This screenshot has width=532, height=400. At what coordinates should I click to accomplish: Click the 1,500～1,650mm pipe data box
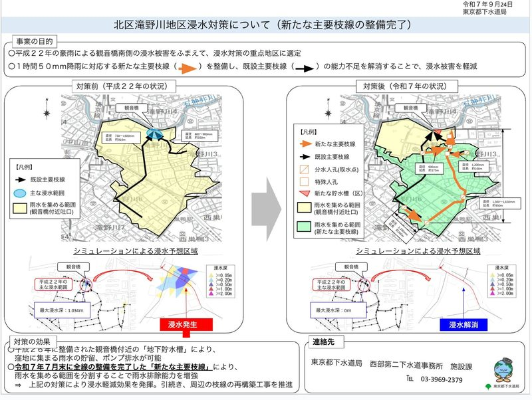(x=501, y=203)
